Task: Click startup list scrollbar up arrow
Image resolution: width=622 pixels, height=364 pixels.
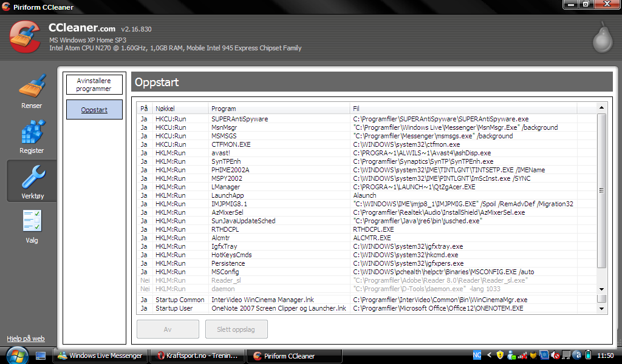Action: (601, 108)
